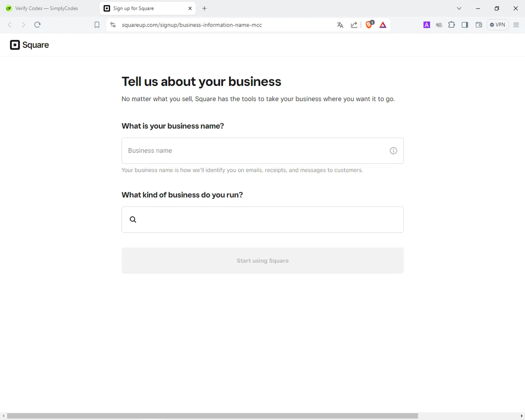Toggle the Brave VPN button
The image size is (525, 420).
[x=497, y=25]
